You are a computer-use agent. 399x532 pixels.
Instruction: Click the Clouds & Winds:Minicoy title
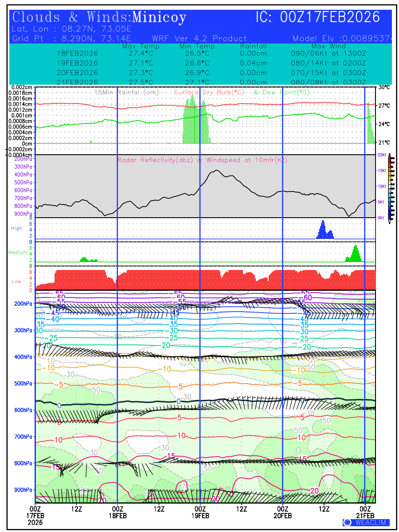coord(99,18)
